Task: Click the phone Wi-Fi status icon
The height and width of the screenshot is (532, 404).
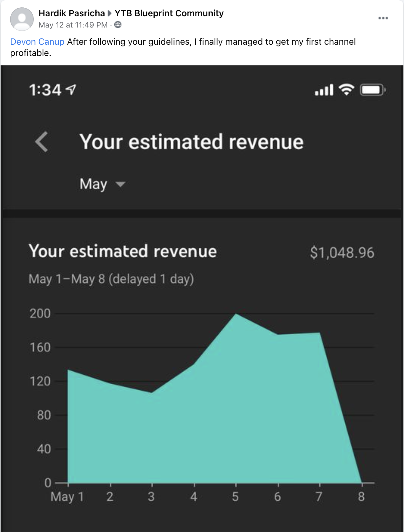Action: (x=347, y=90)
